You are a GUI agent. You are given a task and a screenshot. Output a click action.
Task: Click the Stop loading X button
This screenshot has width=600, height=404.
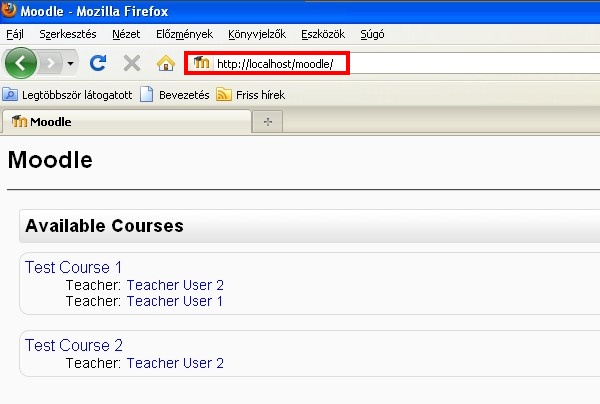[132, 63]
